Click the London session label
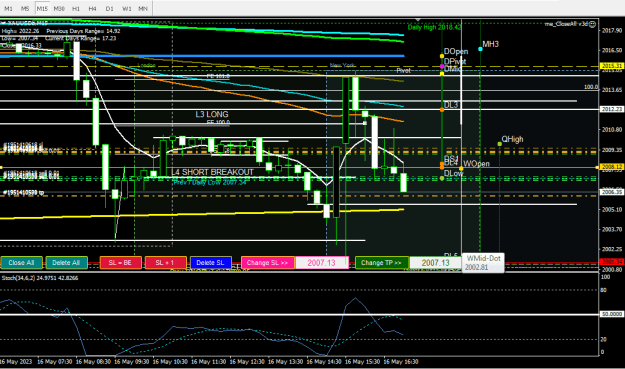 click(146, 65)
